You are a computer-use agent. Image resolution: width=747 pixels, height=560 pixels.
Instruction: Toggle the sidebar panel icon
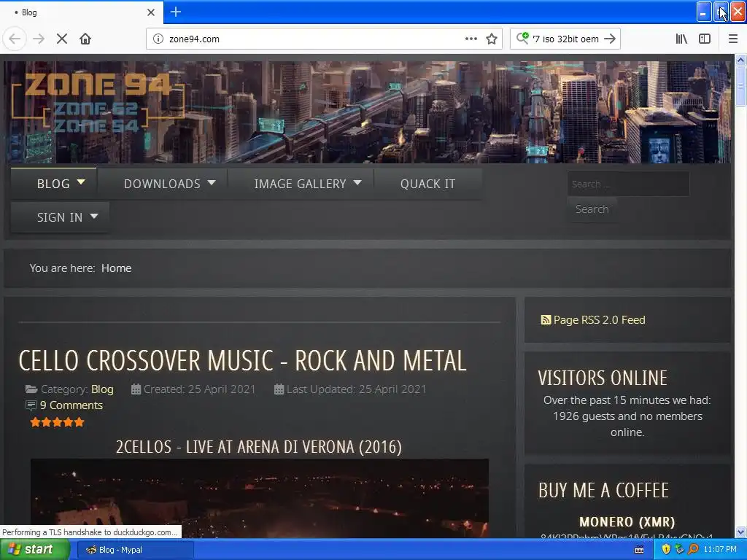pyautogui.click(x=705, y=39)
